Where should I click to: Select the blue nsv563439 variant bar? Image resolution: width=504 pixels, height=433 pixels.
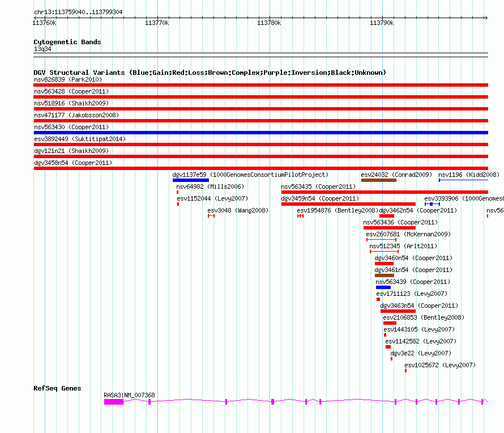(x=383, y=287)
